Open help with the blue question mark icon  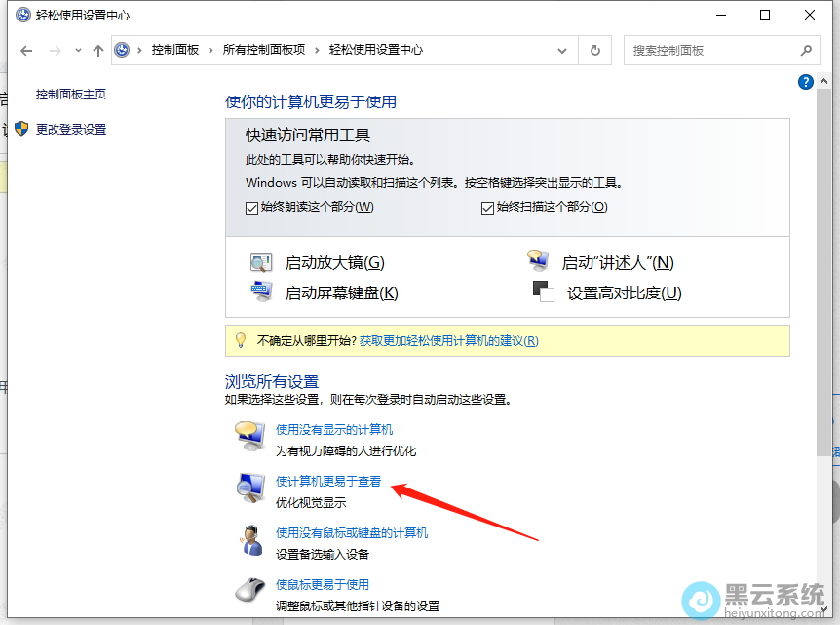806,82
